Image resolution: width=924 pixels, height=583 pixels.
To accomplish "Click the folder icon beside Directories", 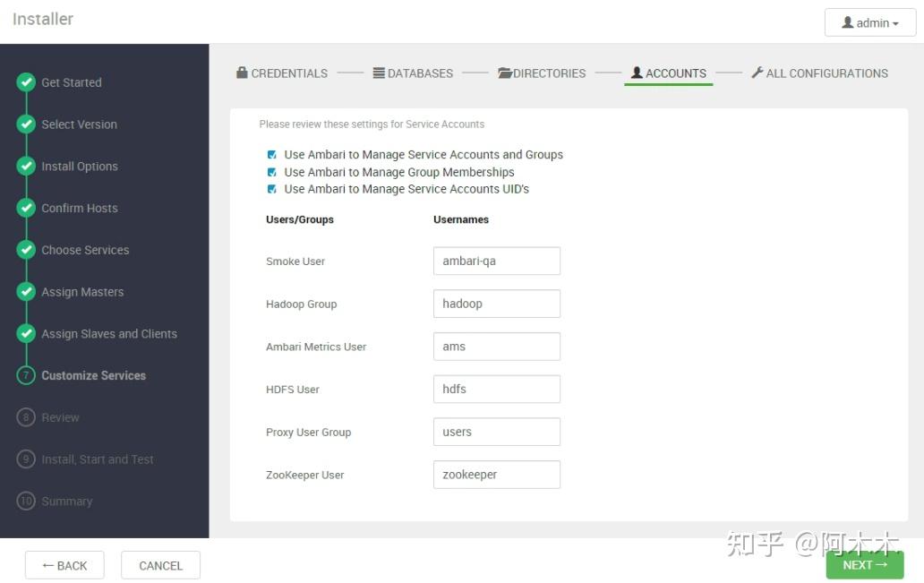I will (505, 73).
